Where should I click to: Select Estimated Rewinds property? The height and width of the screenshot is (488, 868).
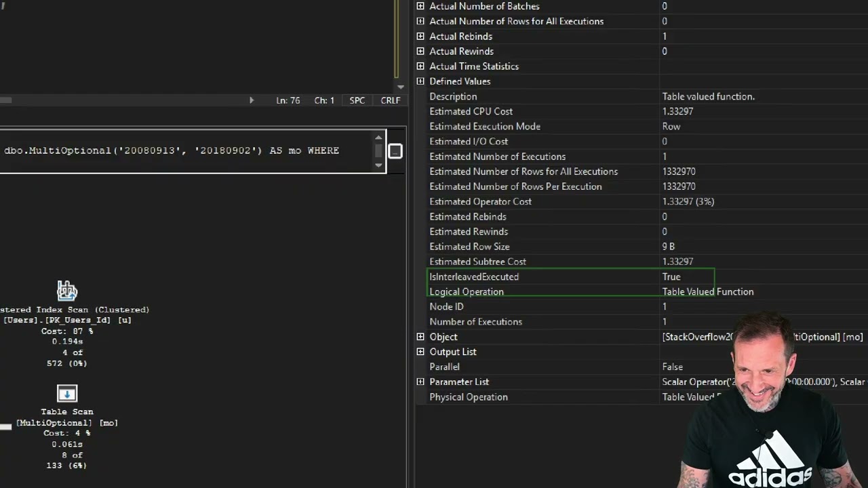click(469, 231)
